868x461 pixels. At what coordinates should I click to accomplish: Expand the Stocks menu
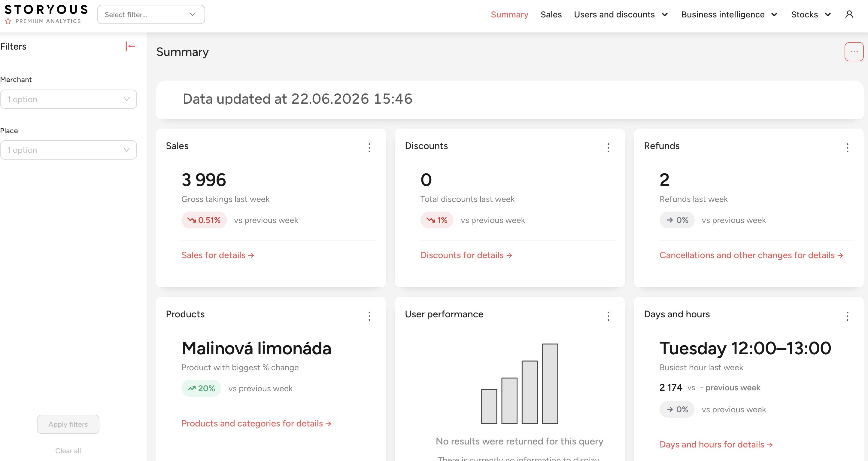point(811,14)
